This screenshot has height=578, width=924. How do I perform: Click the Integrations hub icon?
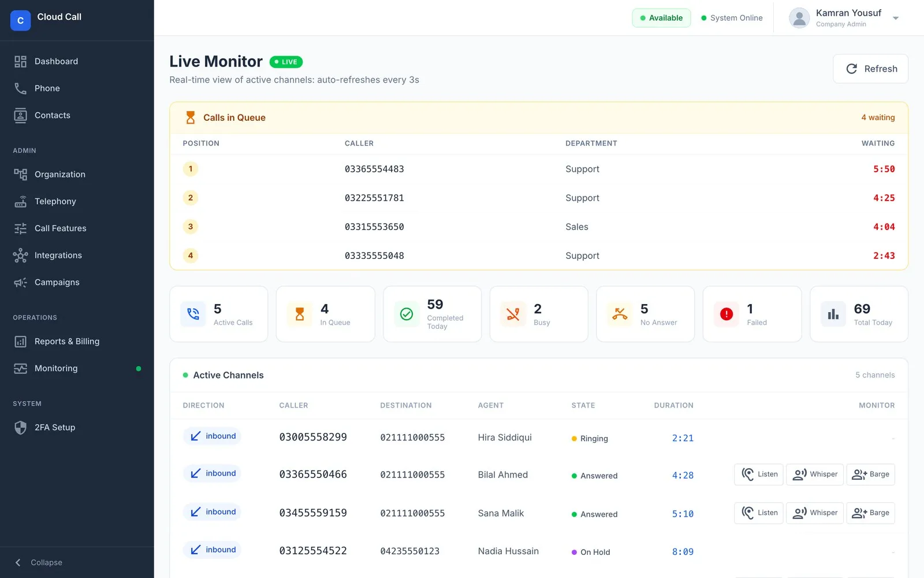20,255
